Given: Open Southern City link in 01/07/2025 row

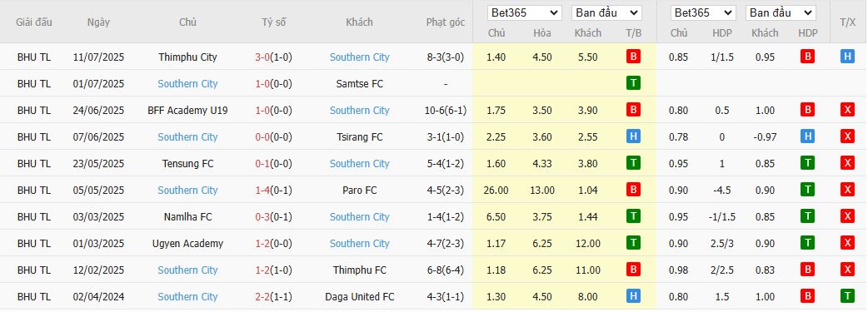Looking at the screenshot, I should point(187,83).
